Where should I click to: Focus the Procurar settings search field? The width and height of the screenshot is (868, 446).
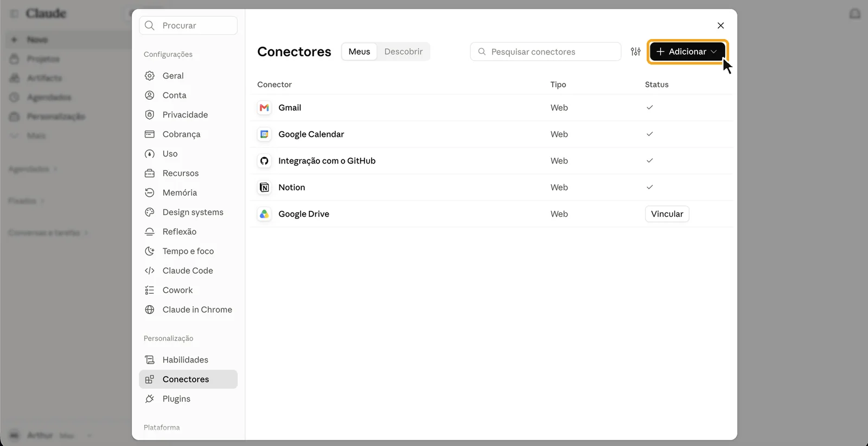coord(188,25)
